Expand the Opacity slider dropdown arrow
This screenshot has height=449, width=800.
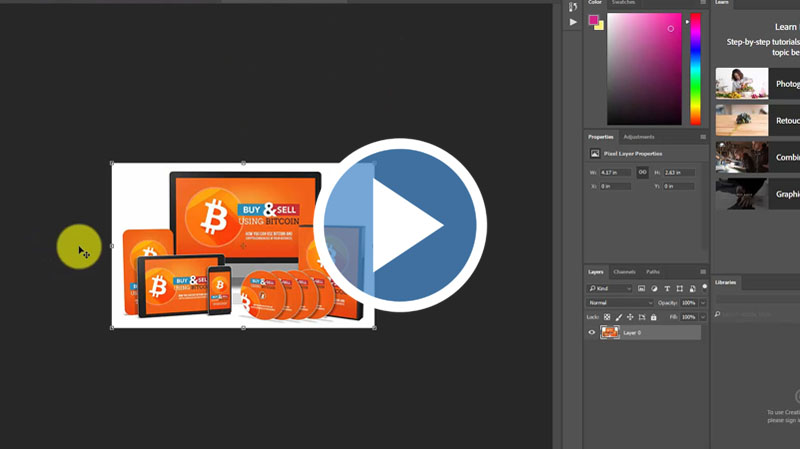pyautogui.click(x=703, y=302)
